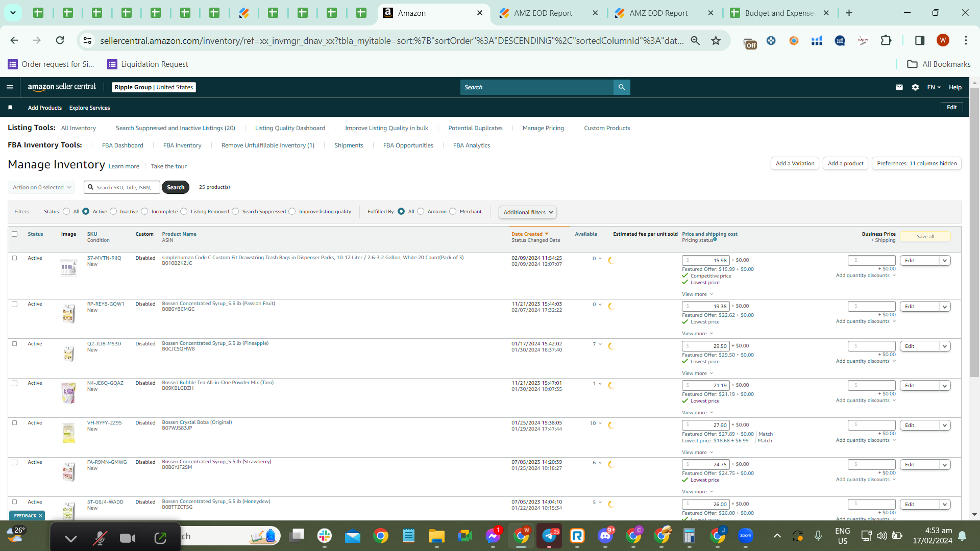This screenshot has width=980, height=551.
Task: Switch to the Budget and Expense tab
Action: click(x=779, y=13)
